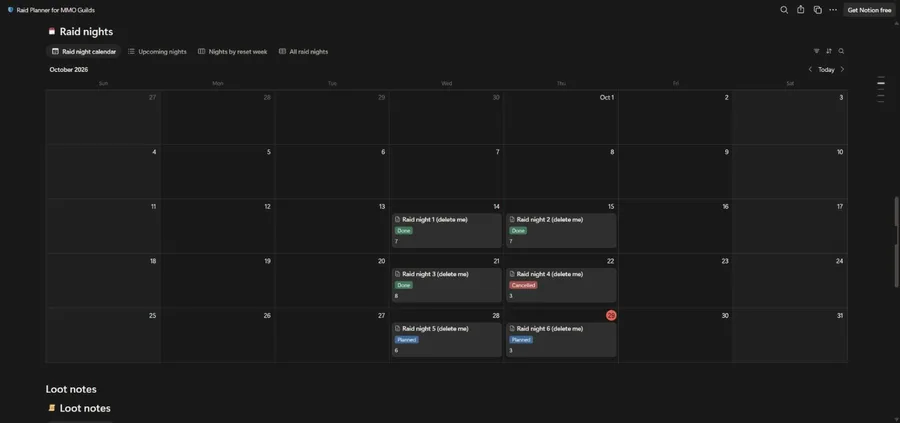Click the October 2026 month label
The width and height of the screenshot is (900, 423).
point(69,69)
